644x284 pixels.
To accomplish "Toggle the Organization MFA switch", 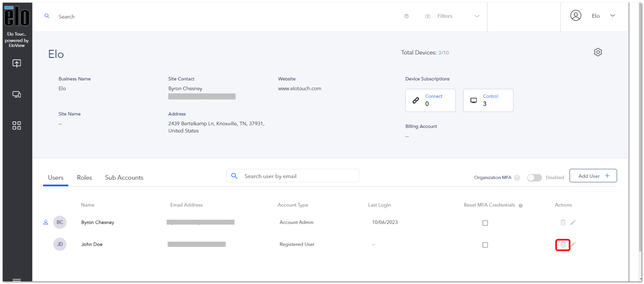I will tap(534, 178).
